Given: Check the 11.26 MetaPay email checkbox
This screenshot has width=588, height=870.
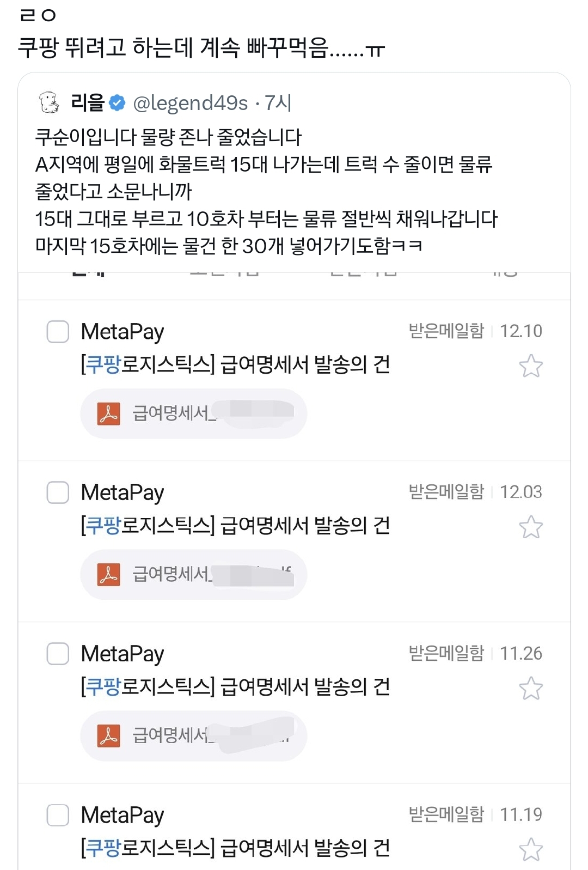Looking at the screenshot, I should pyautogui.click(x=58, y=654).
